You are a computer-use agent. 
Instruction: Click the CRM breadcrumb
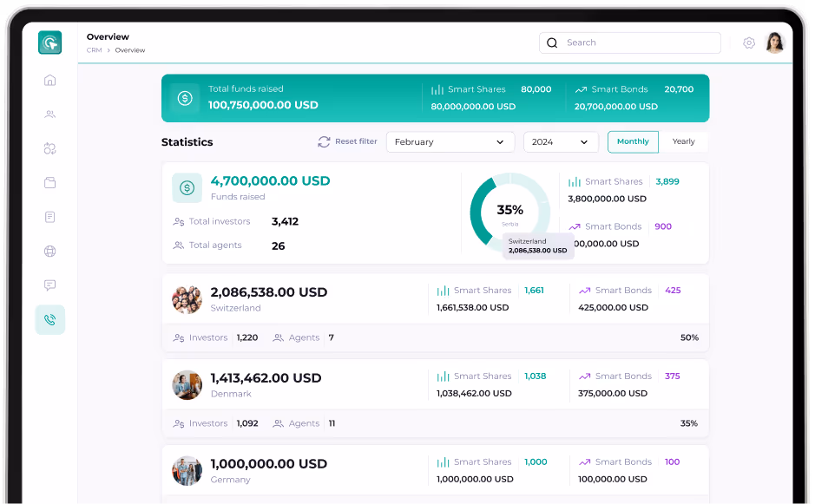[93, 50]
